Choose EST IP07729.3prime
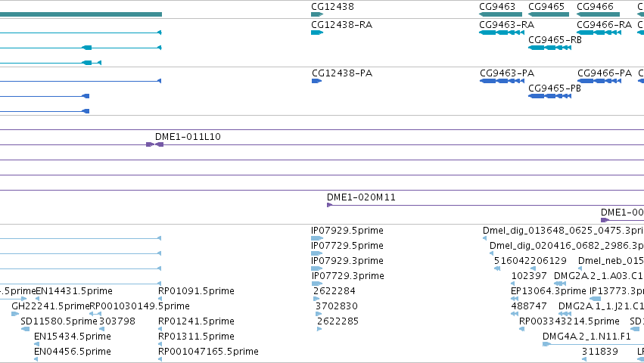The width and height of the screenshot is (644, 363). [316, 284]
